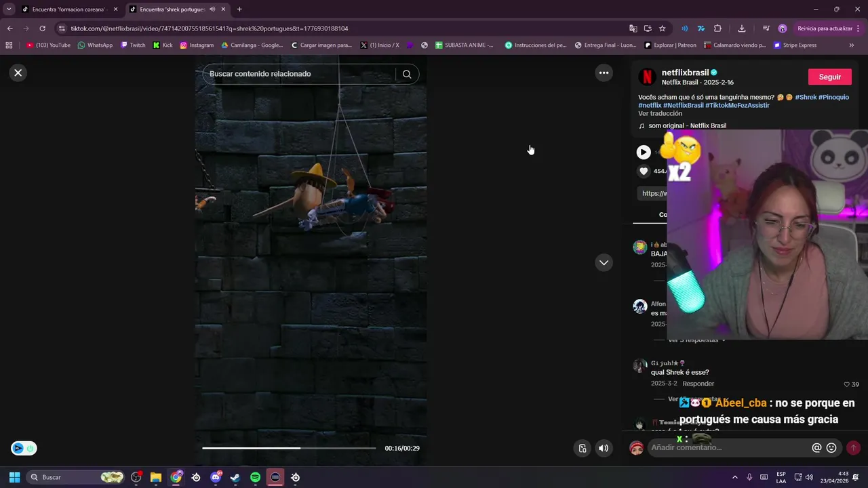
Task: Click the address bar URL
Action: (x=210, y=28)
